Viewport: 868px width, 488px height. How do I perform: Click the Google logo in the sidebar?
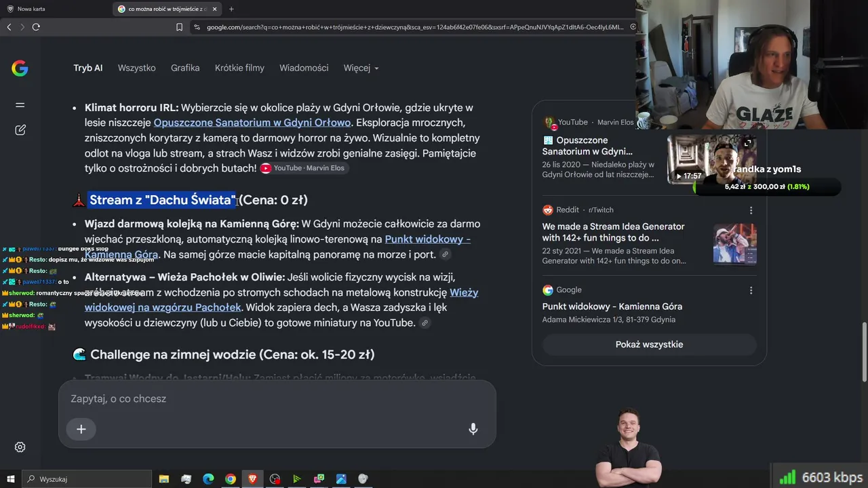tap(20, 68)
